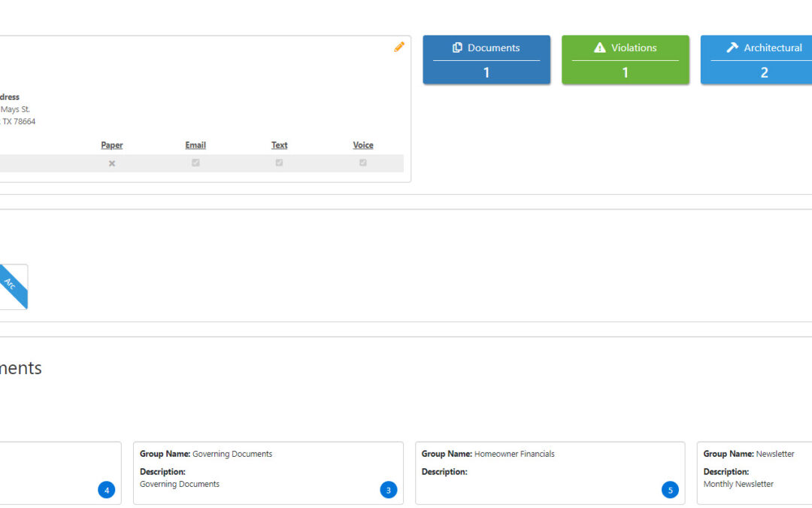812x508 pixels.
Task: Click the orange pencil edit icon
Action: (x=399, y=47)
